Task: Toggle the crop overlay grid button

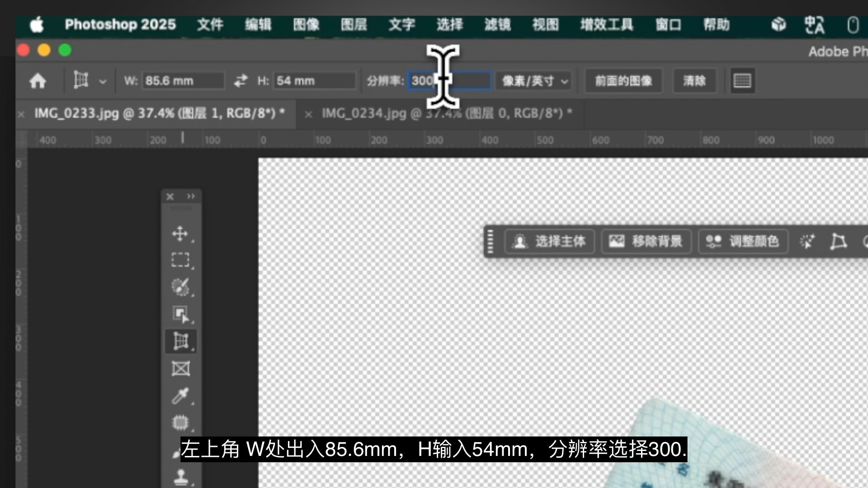Action: coord(742,81)
